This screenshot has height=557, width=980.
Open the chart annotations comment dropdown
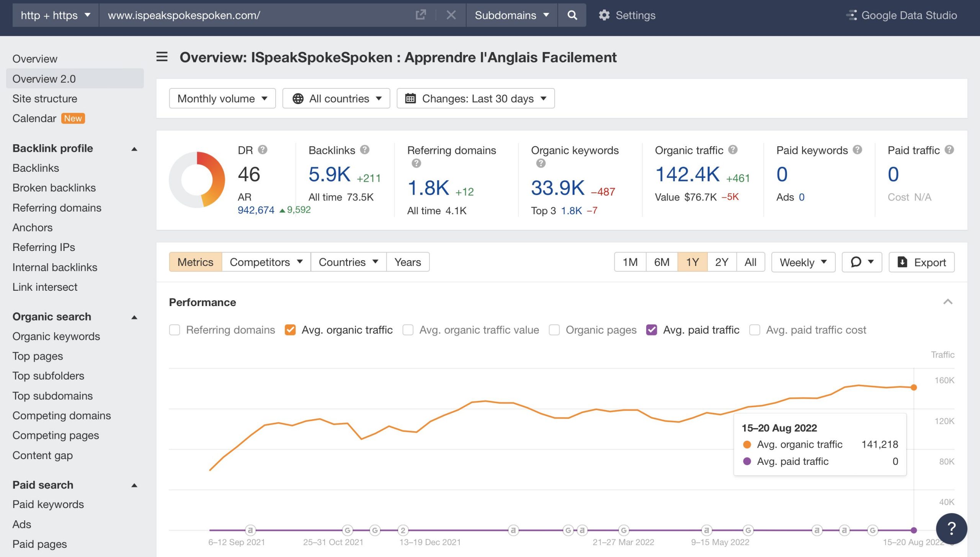tap(862, 262)
